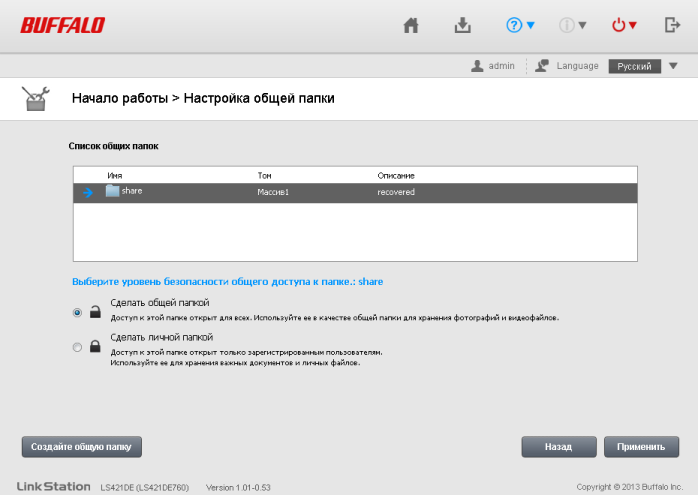Click the 'Сделать личной папкой' label
Image resolution: width=698 pixels, height=495 pixels.
click(x=162, y=337)
